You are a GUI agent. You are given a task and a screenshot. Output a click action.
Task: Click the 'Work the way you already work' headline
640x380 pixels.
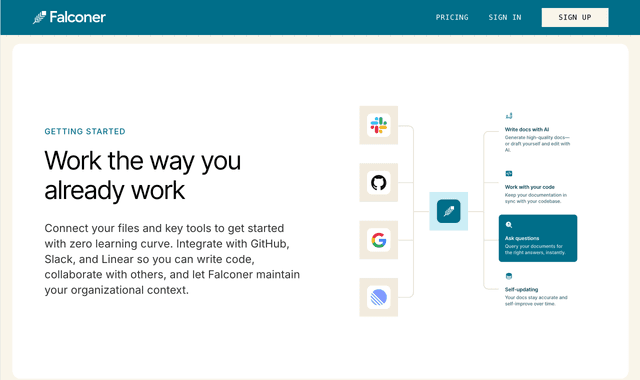pos(143,176)
